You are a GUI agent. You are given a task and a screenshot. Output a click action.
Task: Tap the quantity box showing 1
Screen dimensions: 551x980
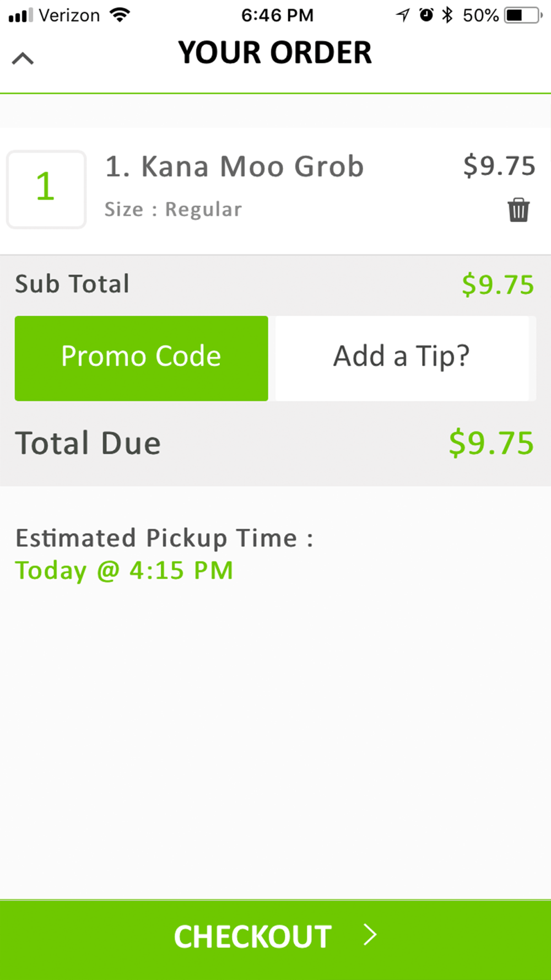pos(46,189)
